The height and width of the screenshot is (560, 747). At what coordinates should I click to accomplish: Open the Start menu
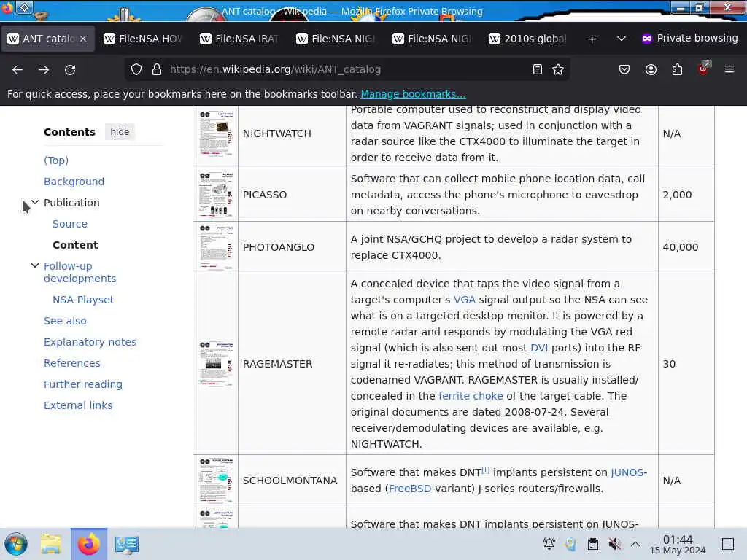click(16, 544)
